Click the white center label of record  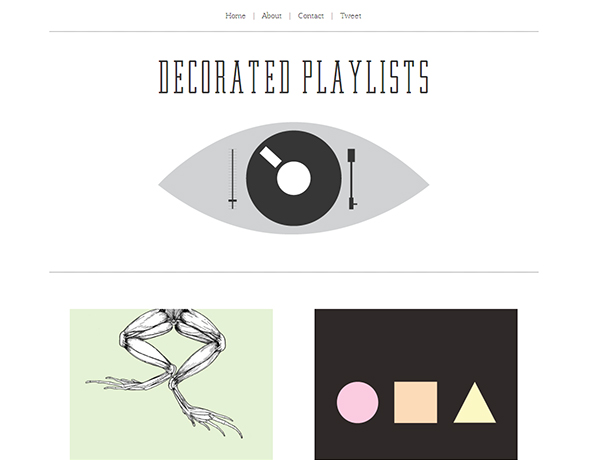(x=294, y=178)
